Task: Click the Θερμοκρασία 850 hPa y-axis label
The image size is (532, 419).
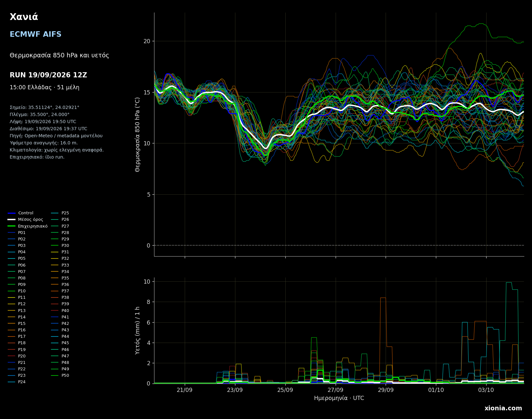Action: (x=138, y=134)
